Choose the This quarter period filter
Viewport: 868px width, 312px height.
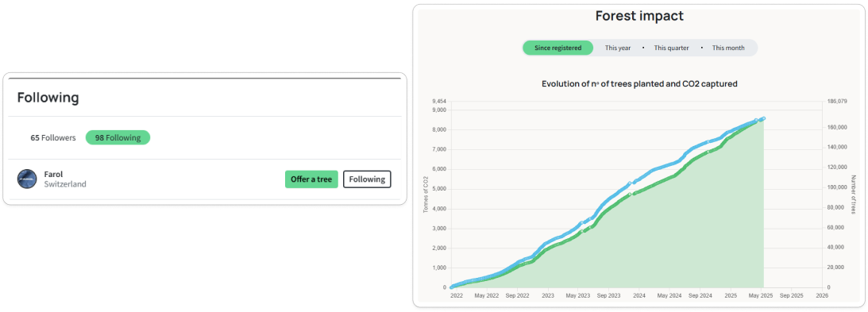(672, 48)
